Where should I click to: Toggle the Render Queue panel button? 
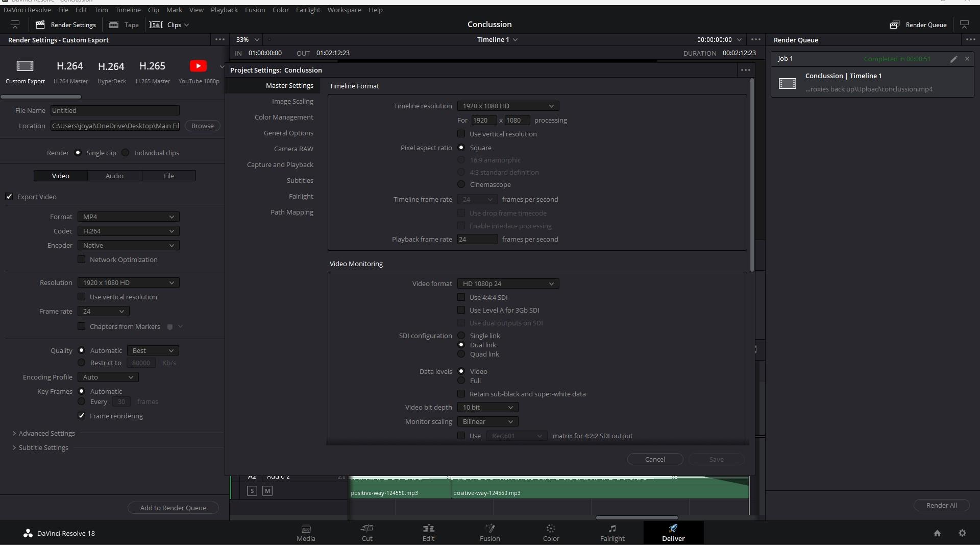(918, 25)
